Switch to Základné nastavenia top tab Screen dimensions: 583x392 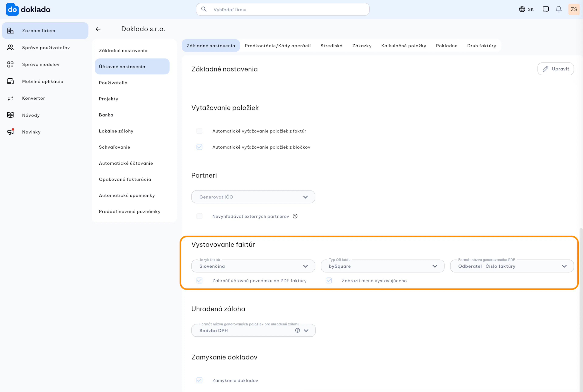tap(211, 46)
